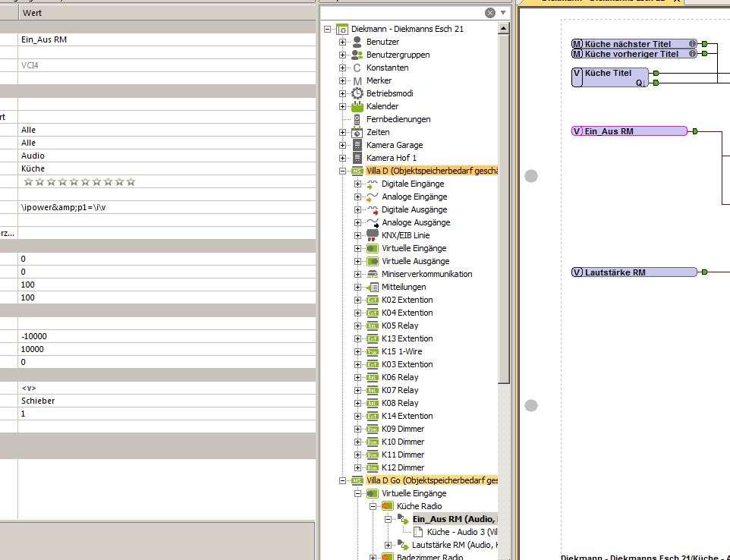Select the Küche vorheriger Titel block

634,54
